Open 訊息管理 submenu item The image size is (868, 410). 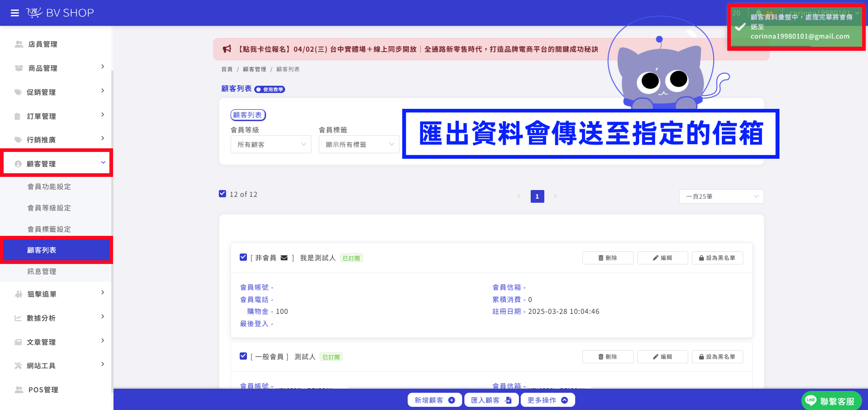pos(42,271)
